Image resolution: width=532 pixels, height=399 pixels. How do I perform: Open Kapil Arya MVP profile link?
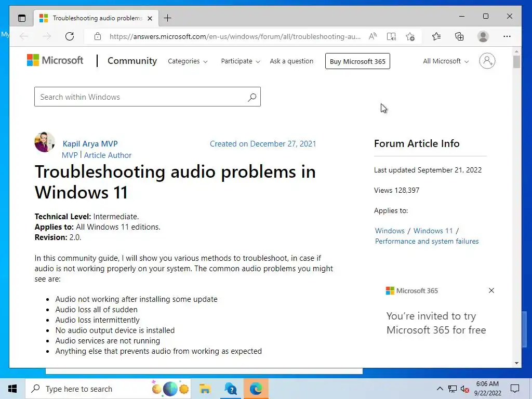[x=90, y=144]
